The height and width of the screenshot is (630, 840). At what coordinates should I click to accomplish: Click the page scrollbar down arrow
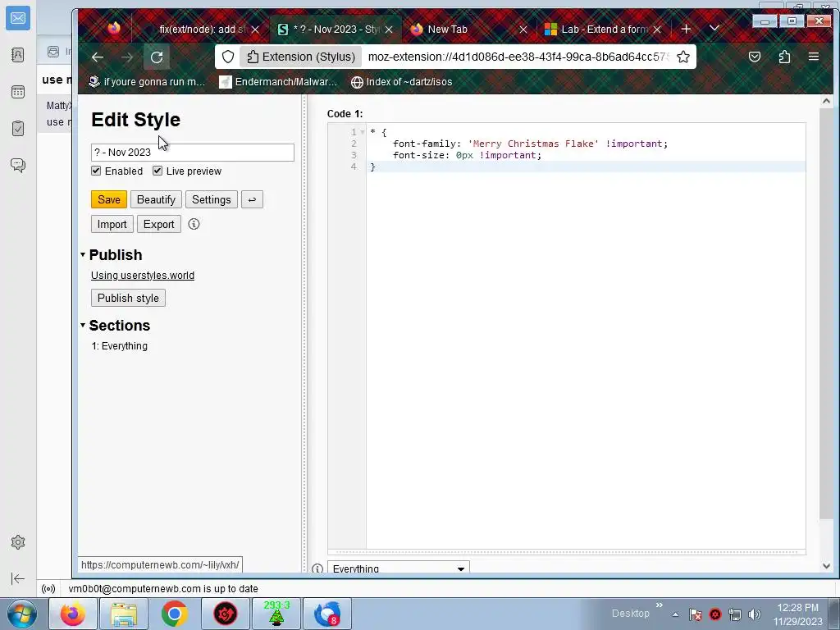pyautogui.click(x=826, y=566)
